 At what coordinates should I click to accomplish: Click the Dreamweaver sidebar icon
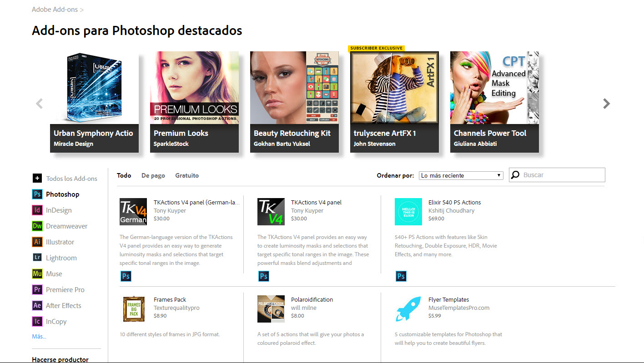click(x=37, y=226)
